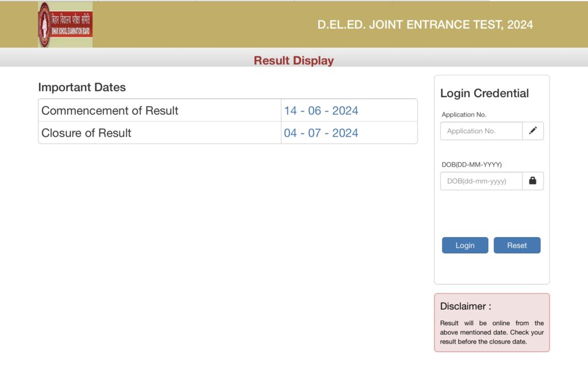Viewport: 588px width, 386px height.
Task: Click the Application No. field label
Action: [x=464, y=114]
